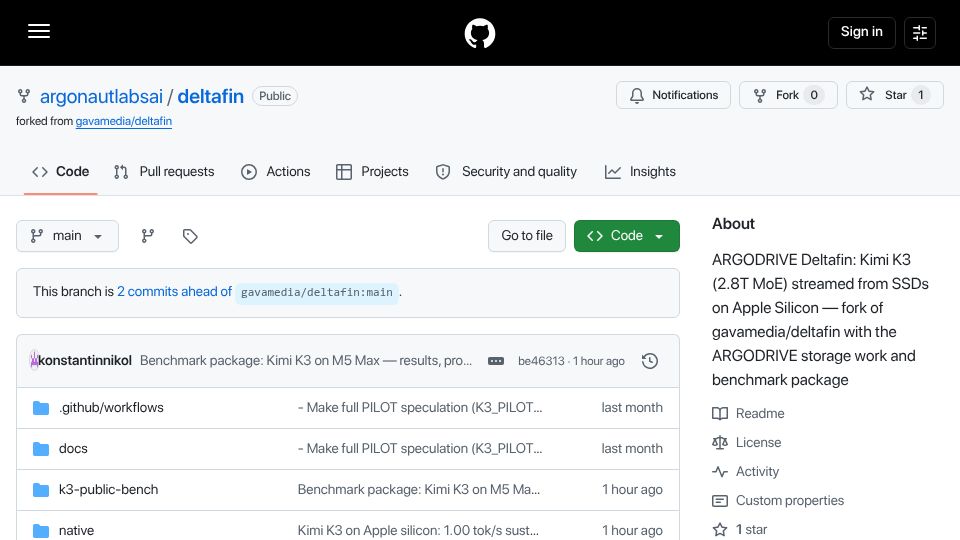Screen dimensions: 960x540
Task: Click folder icon beside k3-public-bench
Action: tap(40, 490)
